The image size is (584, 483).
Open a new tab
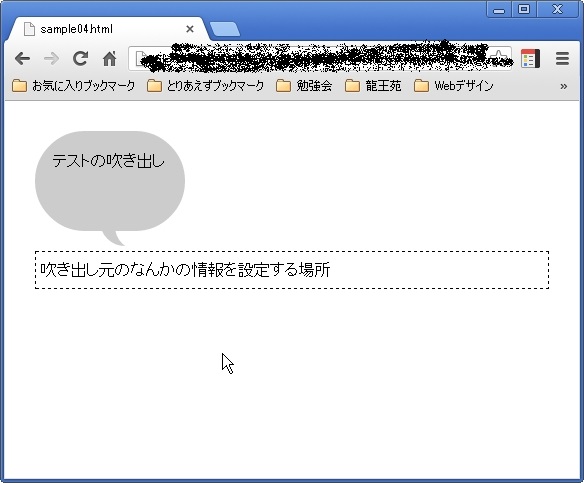pyautogui.click(x=225, y=29)
